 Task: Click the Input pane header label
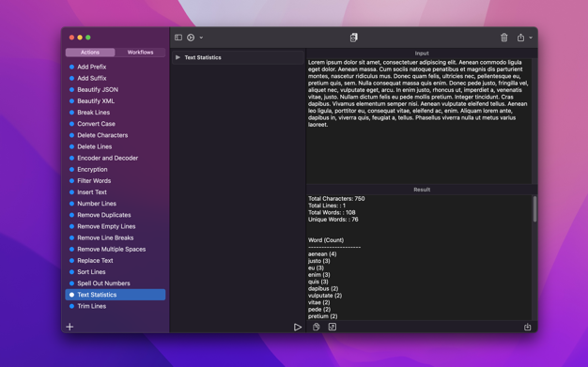tap(422, 54)
